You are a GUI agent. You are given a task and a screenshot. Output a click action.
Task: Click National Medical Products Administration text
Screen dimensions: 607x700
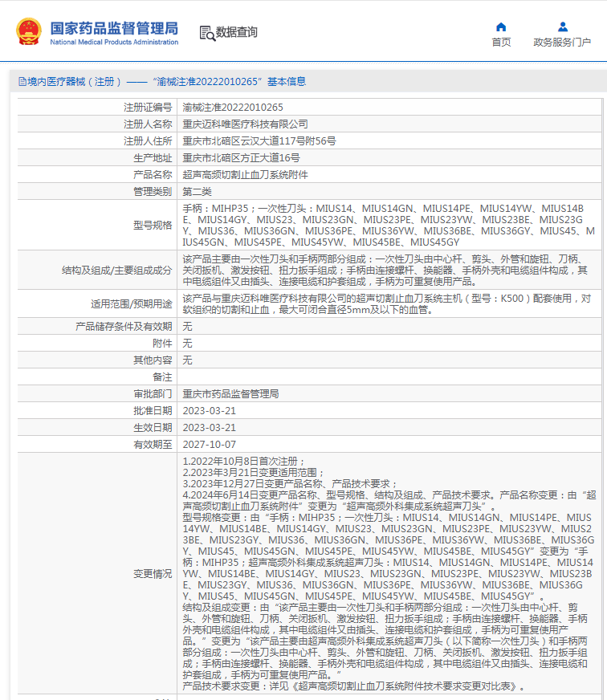[x=114, y=42]
